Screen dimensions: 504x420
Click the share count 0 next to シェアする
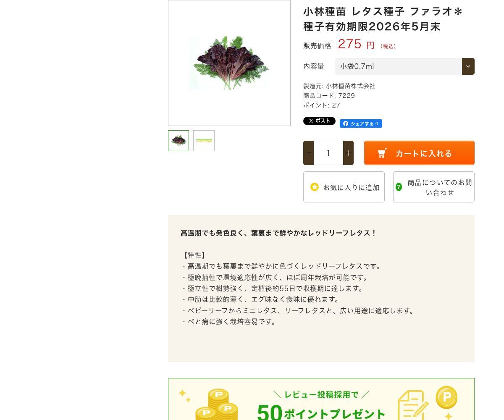pos(377,123)
